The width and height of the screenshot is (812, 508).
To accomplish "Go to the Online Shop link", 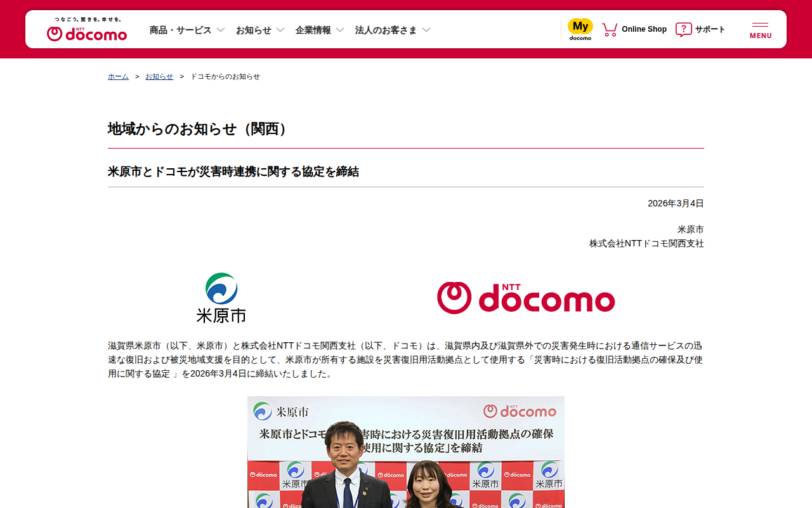I will 644,29.
